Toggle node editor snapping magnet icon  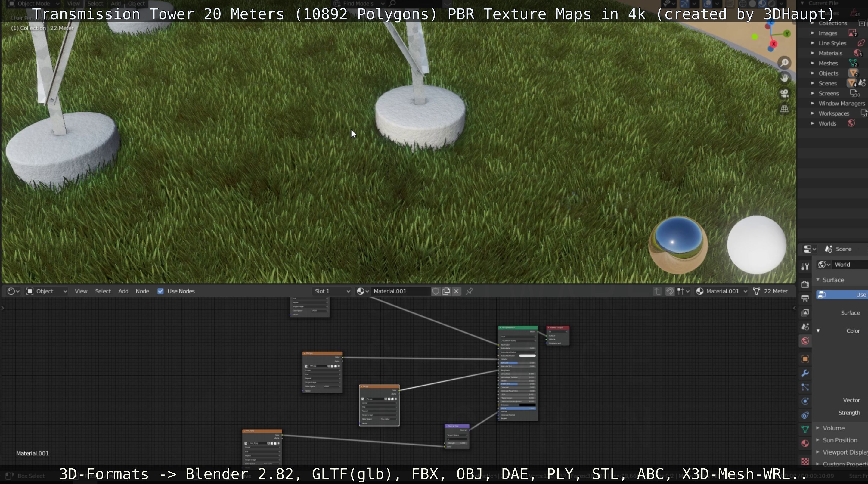coord(670,291)
